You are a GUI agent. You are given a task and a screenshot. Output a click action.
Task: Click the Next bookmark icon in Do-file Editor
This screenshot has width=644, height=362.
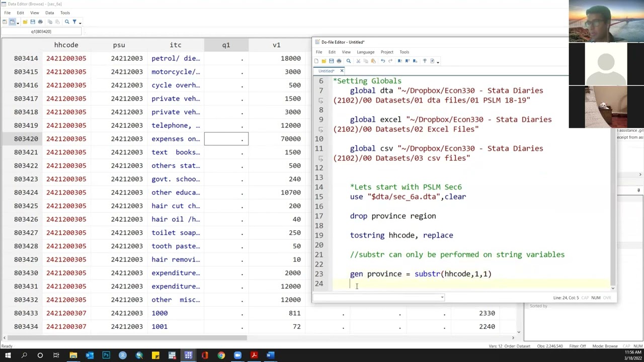[x=415, y=61]
